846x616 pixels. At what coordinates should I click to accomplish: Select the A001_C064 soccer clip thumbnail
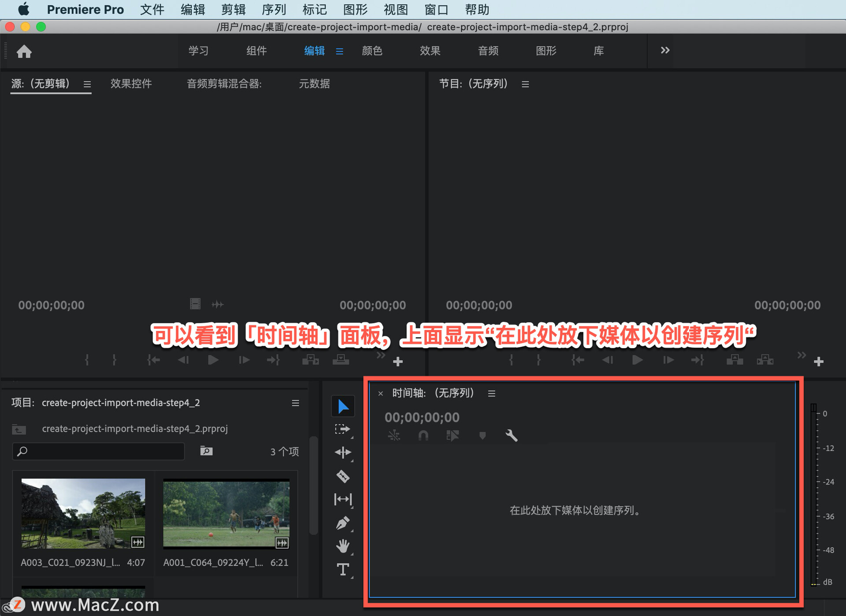(x=226, y=513)
